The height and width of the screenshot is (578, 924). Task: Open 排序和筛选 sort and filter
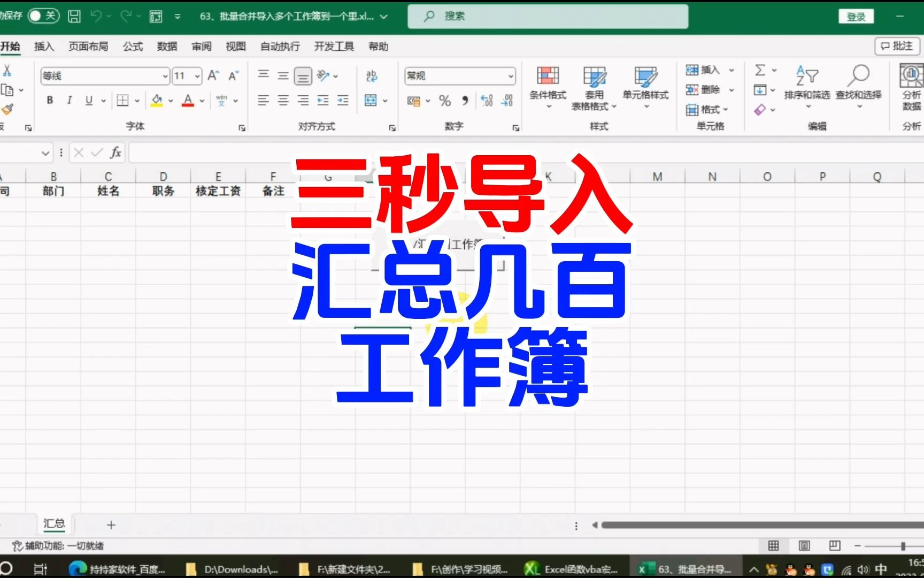click(807, 87)
